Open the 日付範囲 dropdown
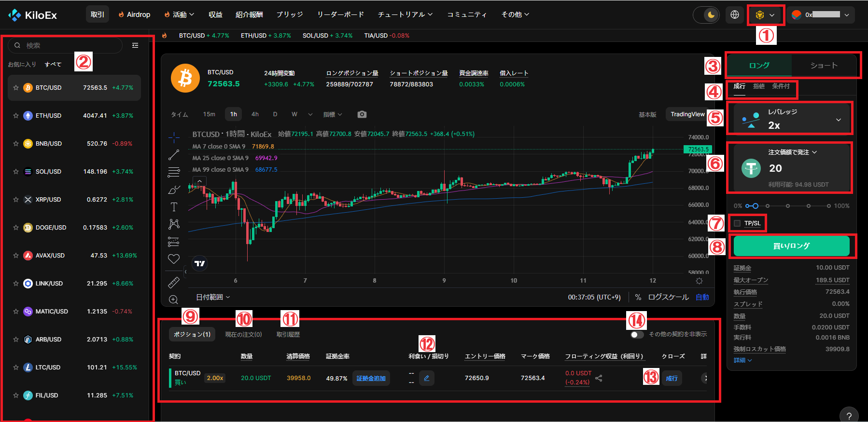Viewport: 868px width, 422px height. pyautogui.click(x=213, y=297)
